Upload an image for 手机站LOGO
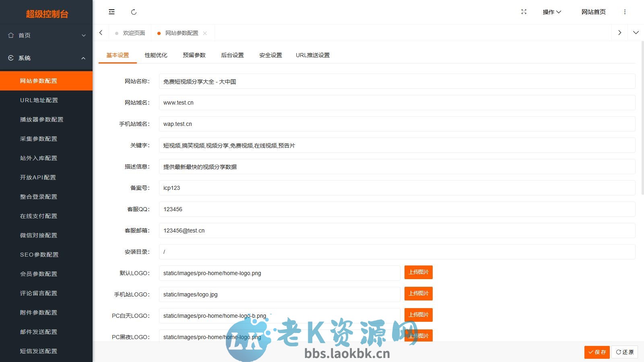 418,294
